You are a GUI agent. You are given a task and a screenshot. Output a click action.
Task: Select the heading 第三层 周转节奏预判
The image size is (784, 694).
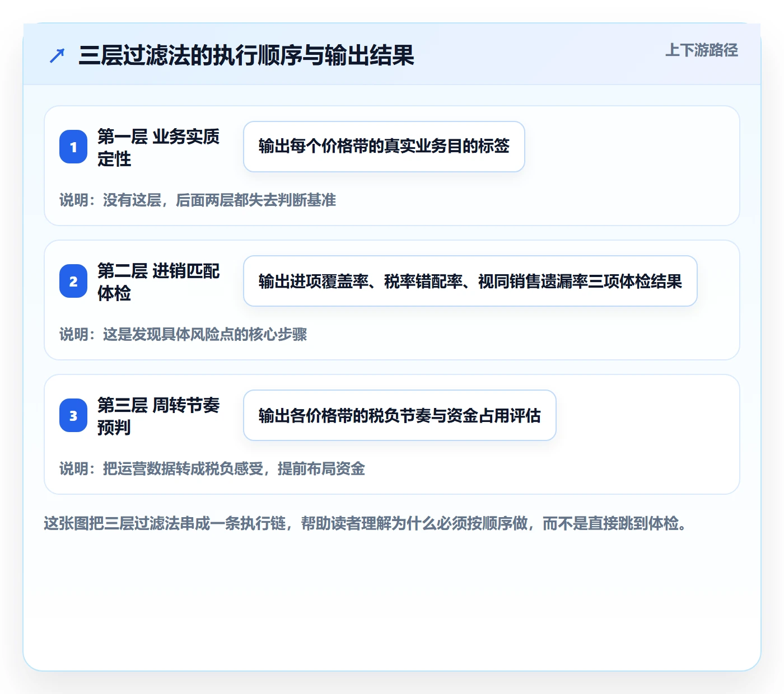[158, 416]
